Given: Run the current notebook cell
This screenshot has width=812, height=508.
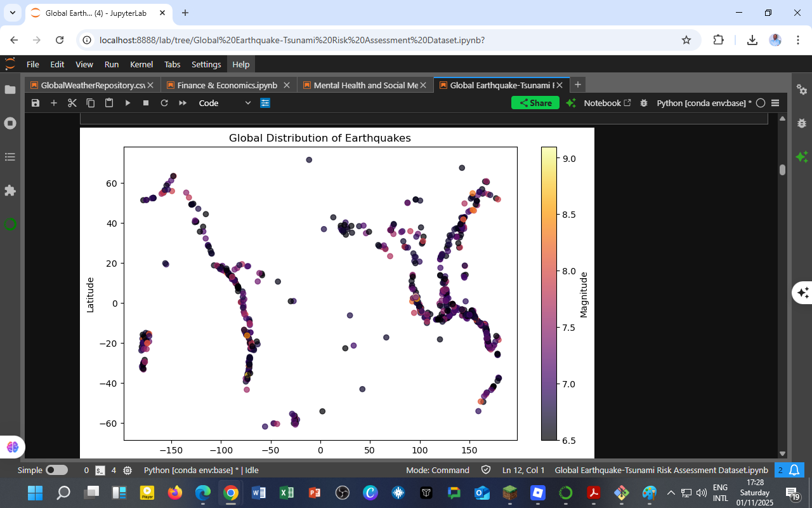Looking at the screenshot, I should [128, 102].
